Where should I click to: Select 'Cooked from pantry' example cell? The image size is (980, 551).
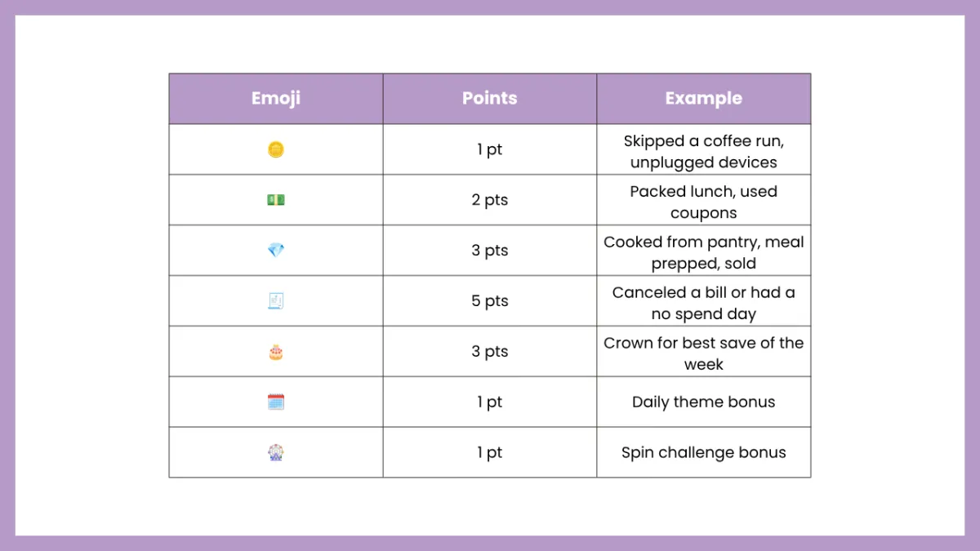[704, 251]
